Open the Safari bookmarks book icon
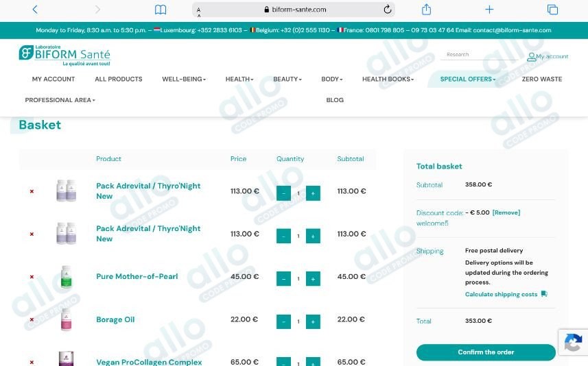The height and width of the screenshot is (366, 588). [x=161, y=10]
